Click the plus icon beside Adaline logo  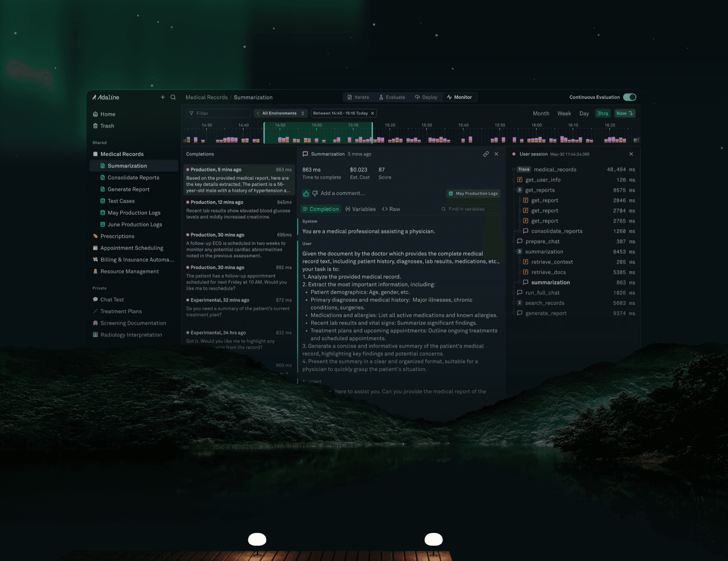click(163, 97)
